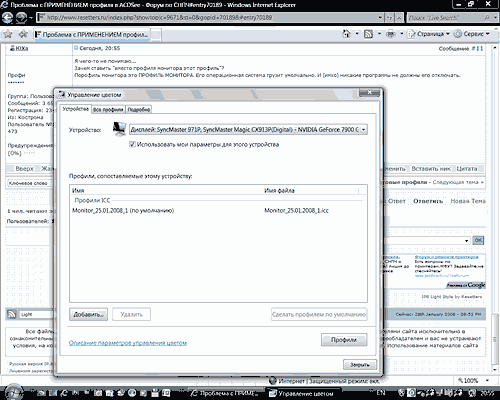
Task: Select Monitor_25.01.2008_1 (по умолчанию) profile row
Action: (123, 210)
